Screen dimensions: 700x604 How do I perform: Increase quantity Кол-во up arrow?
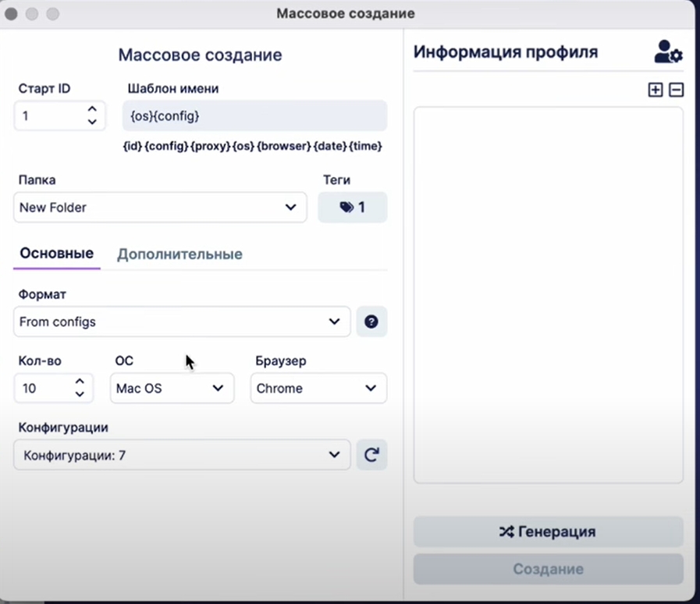[80, 382]
